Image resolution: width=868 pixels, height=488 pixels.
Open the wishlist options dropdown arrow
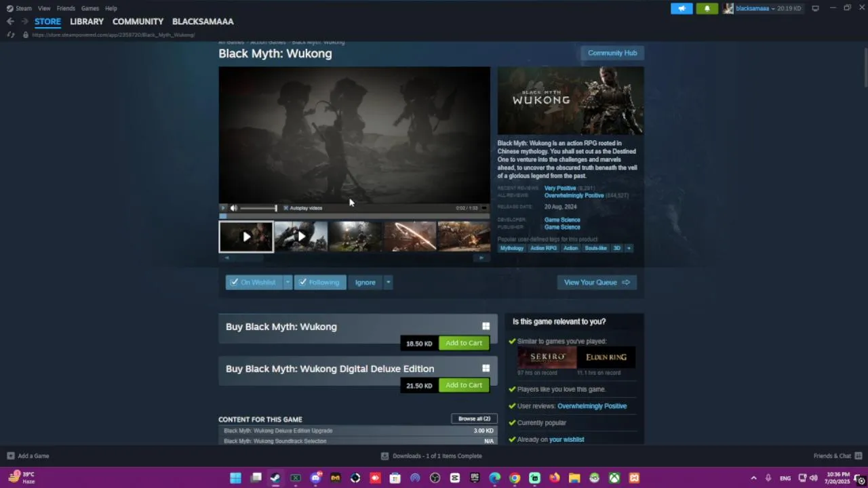(288, 283)
